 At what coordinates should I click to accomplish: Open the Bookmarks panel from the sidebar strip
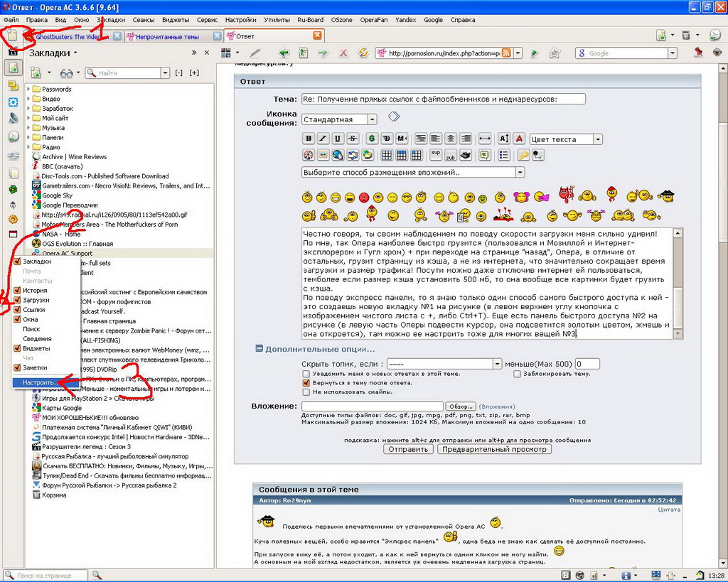(14, 68)
